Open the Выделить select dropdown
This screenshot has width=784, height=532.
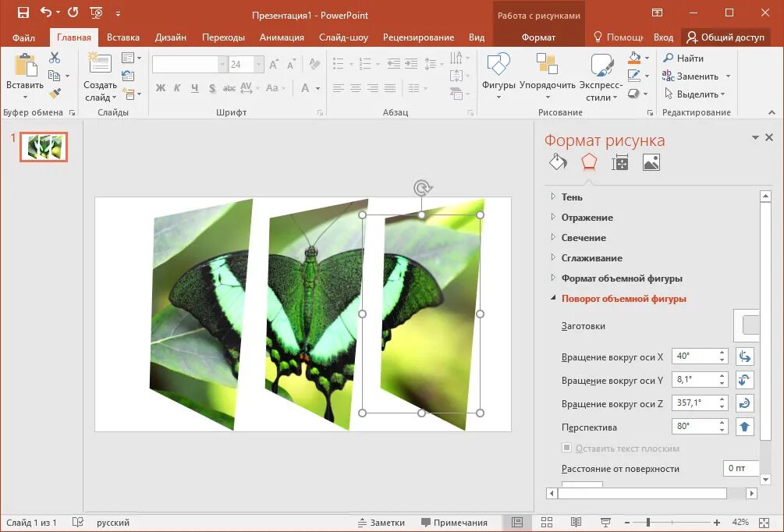[x=695, y=94]
